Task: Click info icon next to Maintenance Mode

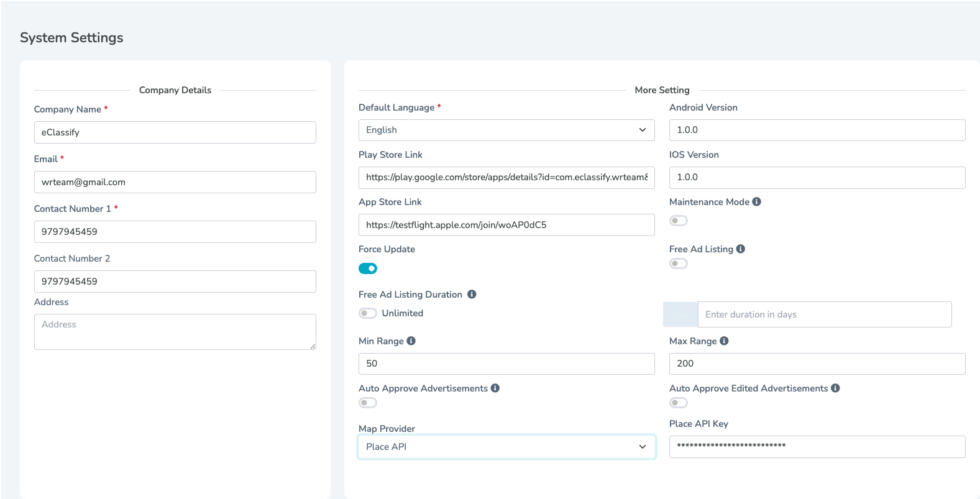Action: click(756, 202)
